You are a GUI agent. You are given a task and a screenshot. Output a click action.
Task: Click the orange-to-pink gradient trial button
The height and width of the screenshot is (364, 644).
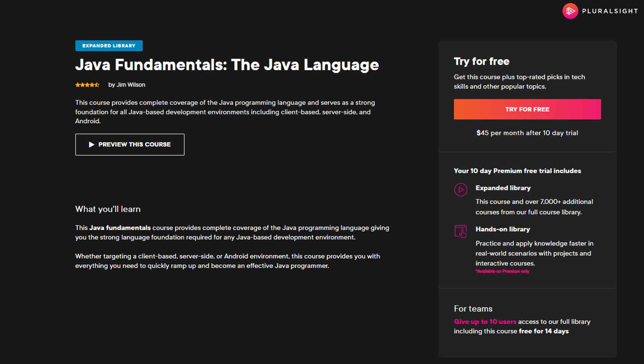[527, 109]
